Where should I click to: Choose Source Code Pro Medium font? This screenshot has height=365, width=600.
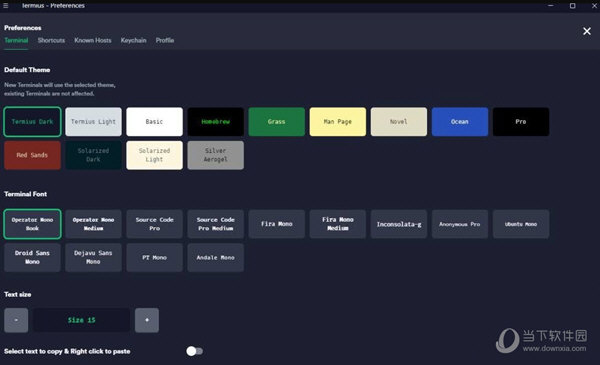pyautogui.click(x=215, y=224)
